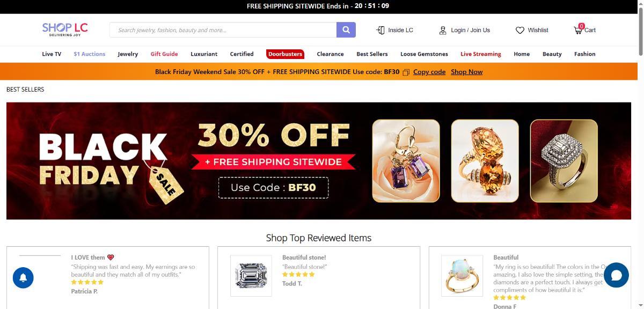Click the Shop Now link
The height and width of the screenshot is (309, 644).
click(467, 72)
